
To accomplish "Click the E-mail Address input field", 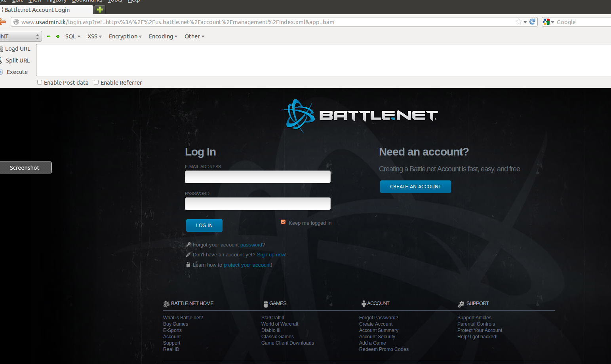I will pos(257,177).
